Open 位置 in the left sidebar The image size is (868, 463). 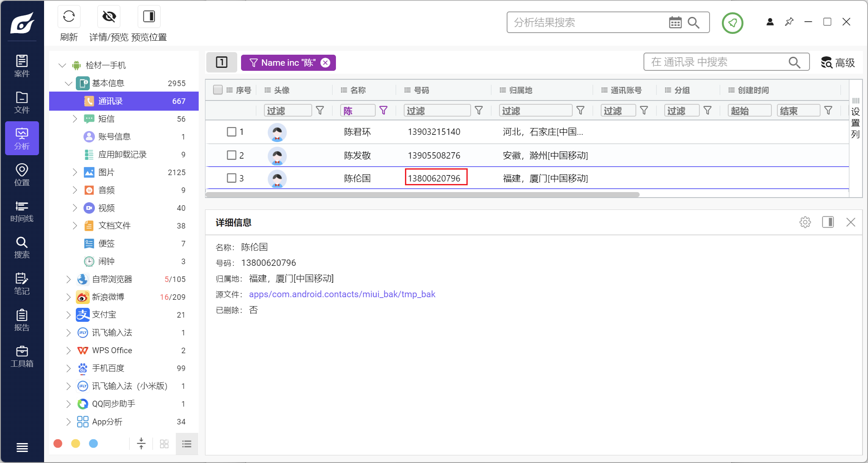pyautogui.click(x=22, y=175)
